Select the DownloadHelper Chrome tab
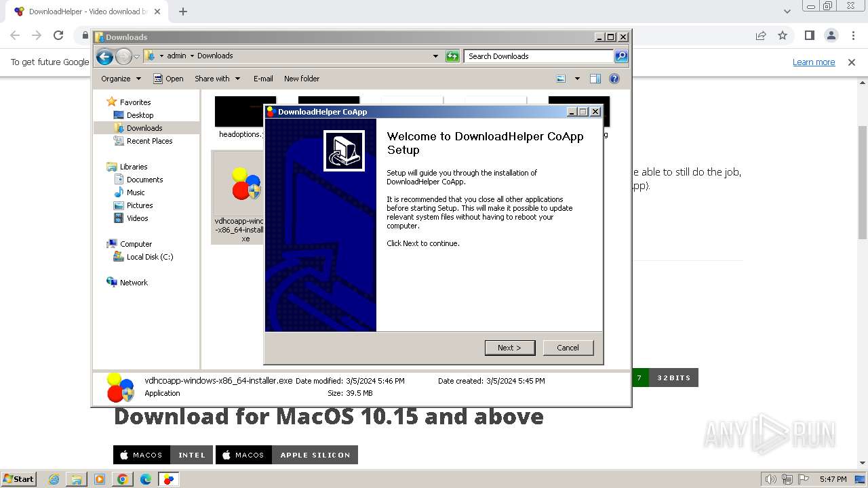This screenshot has height=488, width=868. tap(88, 12)
